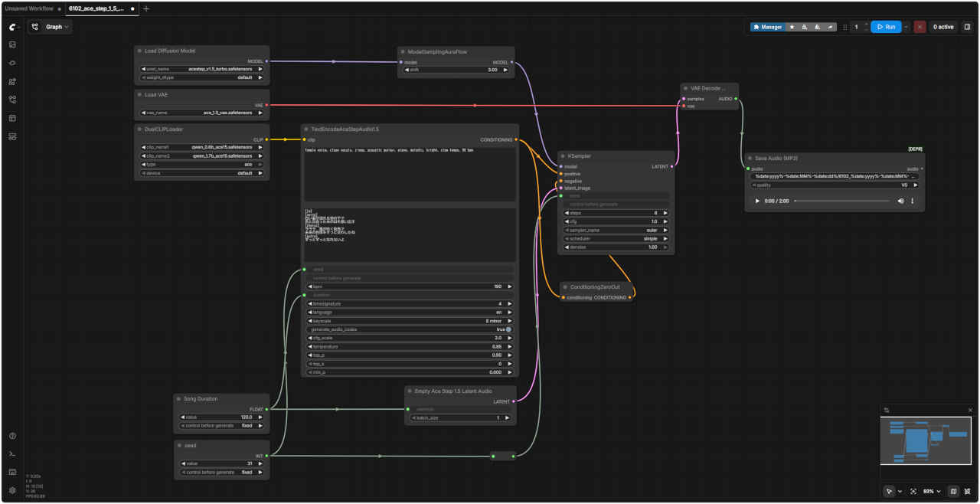Toggle the minimap map icon
This screenshot has width=980, height=504.
(x=953, y=491)
